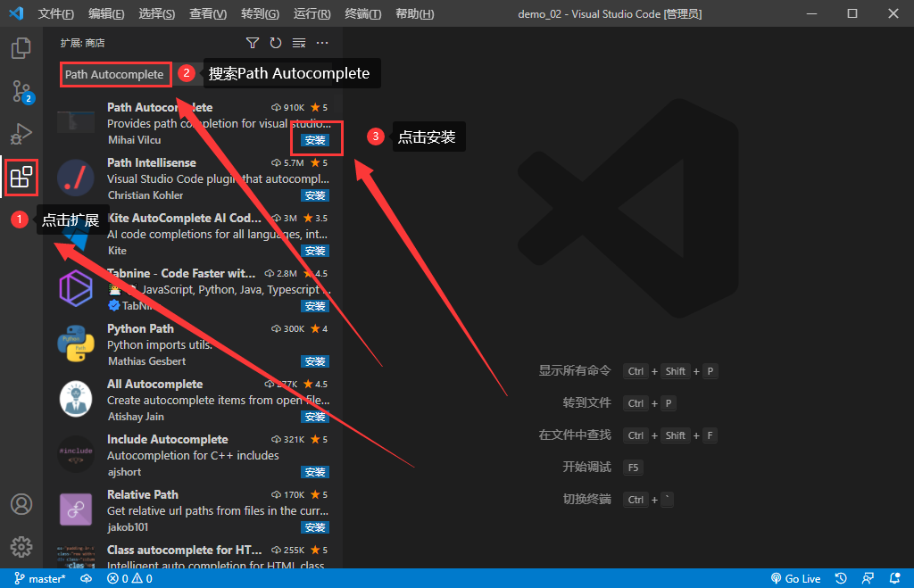Screen dimensions: 914x588
Task: Select the All Autocomplete extension entry
Action: tap(193, 400)
